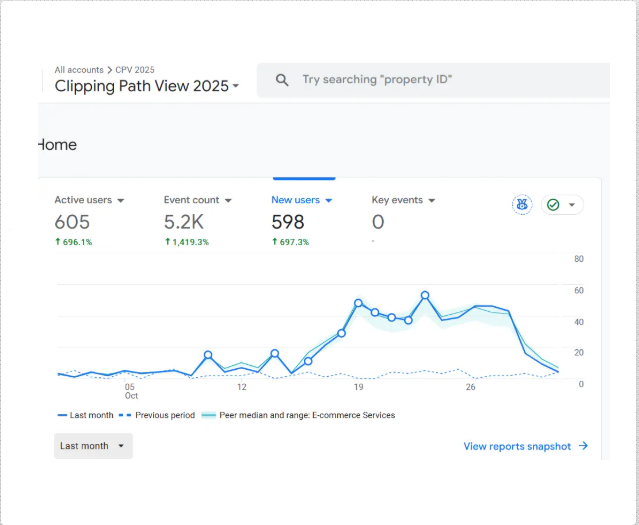This screenshot has width=639, height=525.
Task: Click the highest peak data point marker
Action: (425, 296)
